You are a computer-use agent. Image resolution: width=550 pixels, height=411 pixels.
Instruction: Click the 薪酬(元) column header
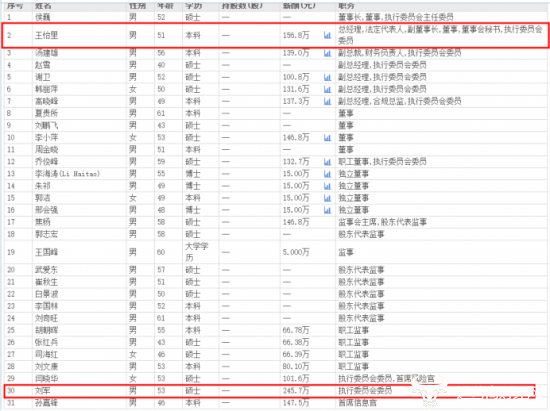click(x=299, y=5)
